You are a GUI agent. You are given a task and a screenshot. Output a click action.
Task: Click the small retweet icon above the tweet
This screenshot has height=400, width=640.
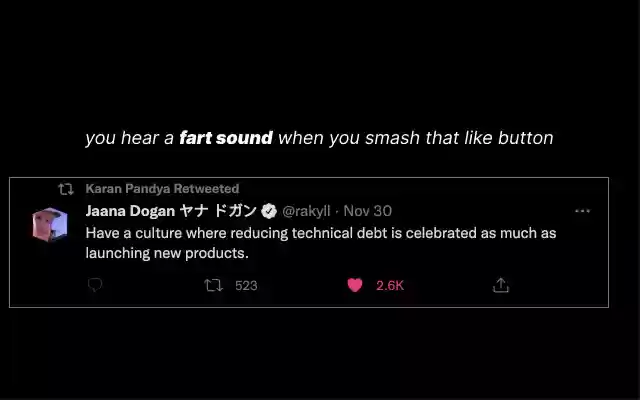[x=65, y=188]
